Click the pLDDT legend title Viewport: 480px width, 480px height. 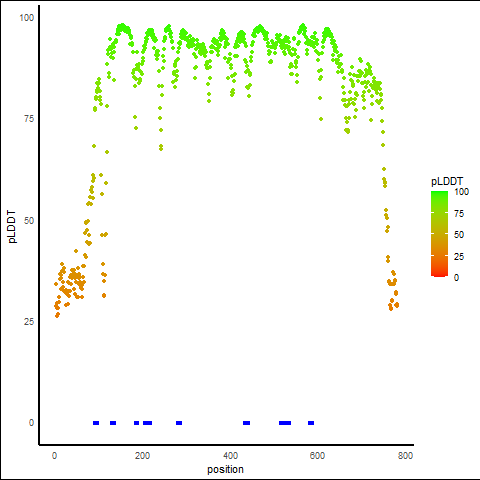(x=447, y=182)
